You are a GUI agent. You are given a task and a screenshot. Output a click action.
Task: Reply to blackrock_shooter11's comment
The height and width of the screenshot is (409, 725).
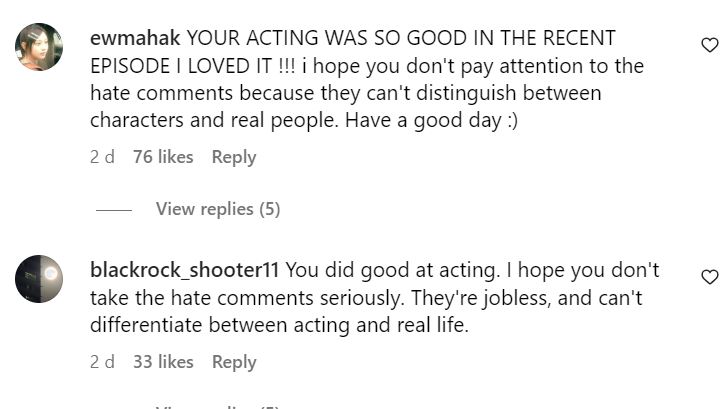(x=234, y=362)
